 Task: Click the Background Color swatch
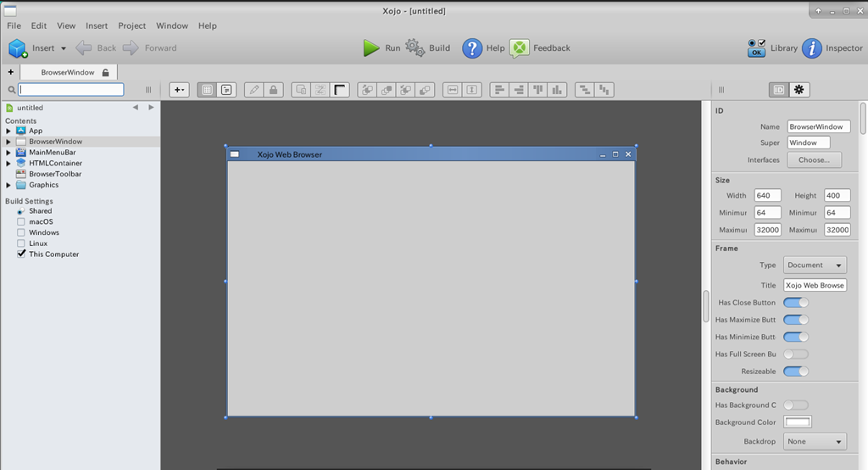click(798, 422)
